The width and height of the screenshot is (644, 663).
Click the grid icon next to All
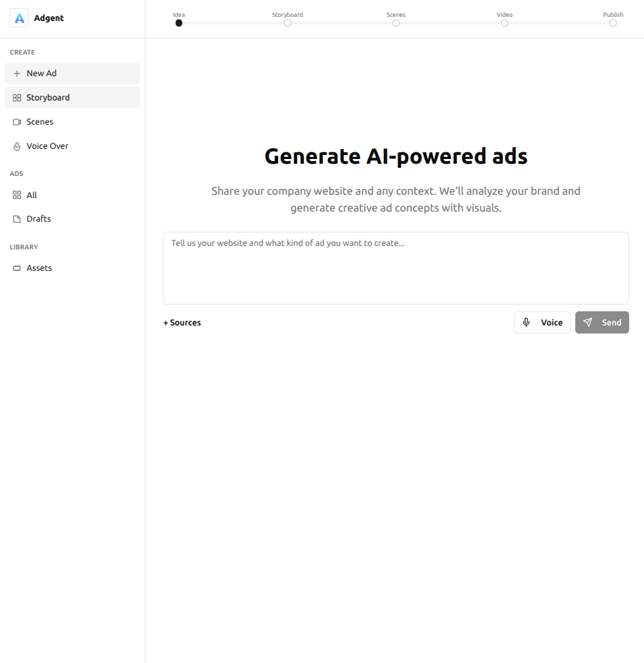tap(17, 195)
